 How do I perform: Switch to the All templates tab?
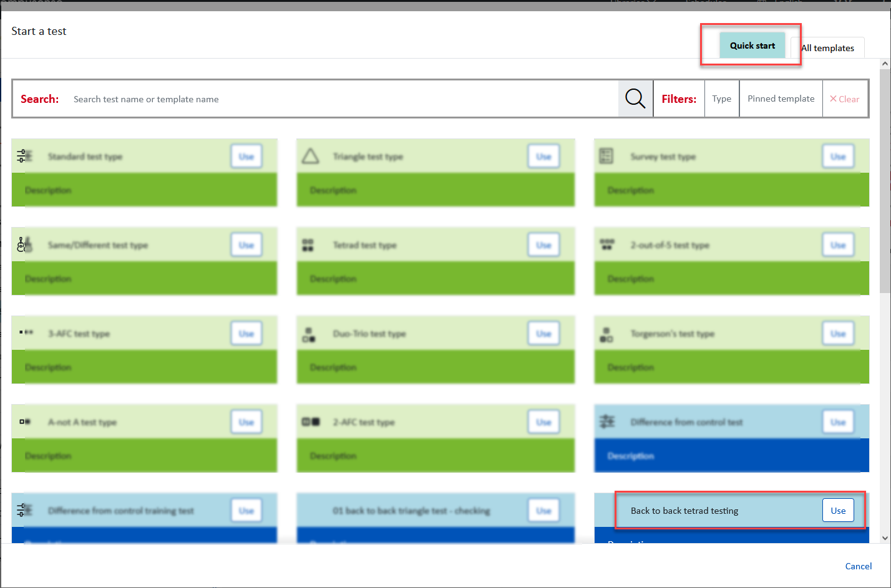coord(827,48)
